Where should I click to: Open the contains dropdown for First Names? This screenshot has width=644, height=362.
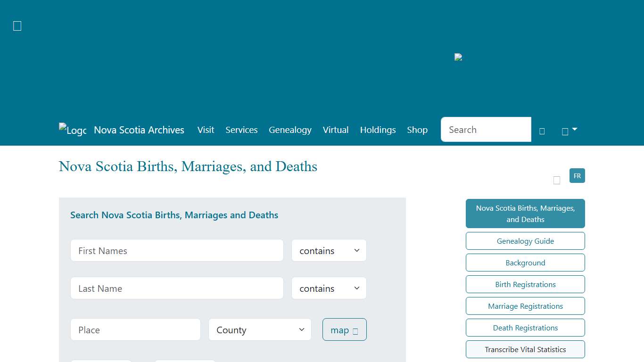coord(329,250)
